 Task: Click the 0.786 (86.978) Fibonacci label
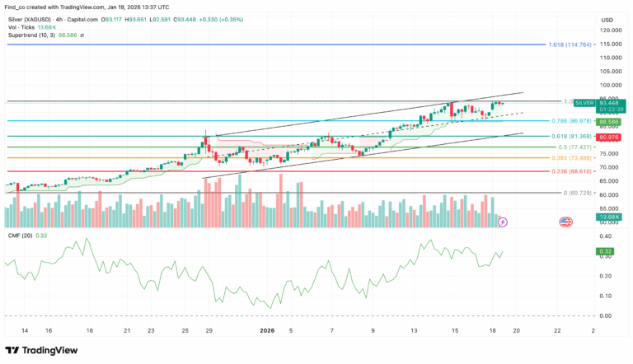(x=571, y=121)
